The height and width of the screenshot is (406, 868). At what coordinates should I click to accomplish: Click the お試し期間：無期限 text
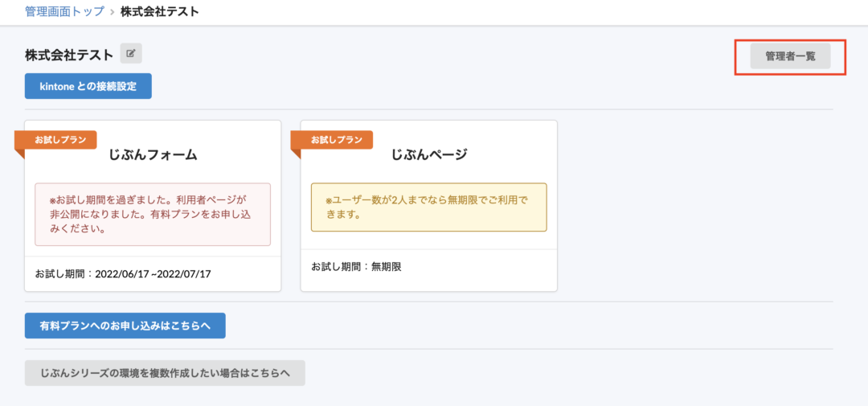coord(356,266)
